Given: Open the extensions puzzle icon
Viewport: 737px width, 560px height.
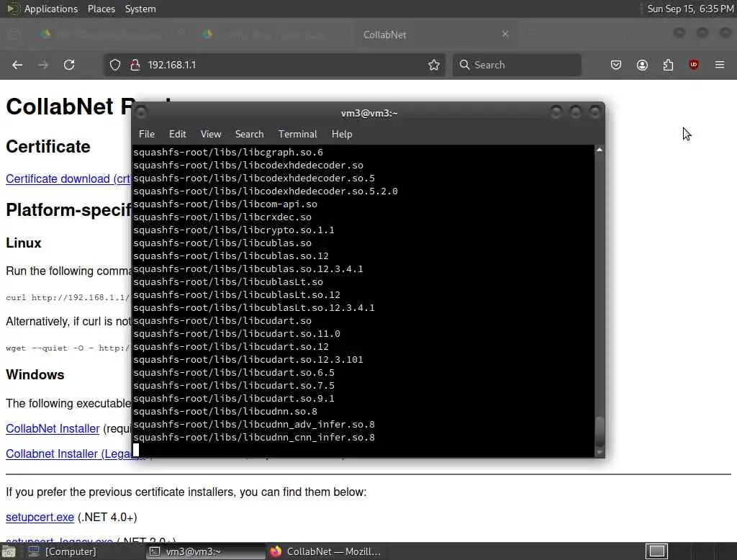Looking at the screenshot, I should point(668,65).
